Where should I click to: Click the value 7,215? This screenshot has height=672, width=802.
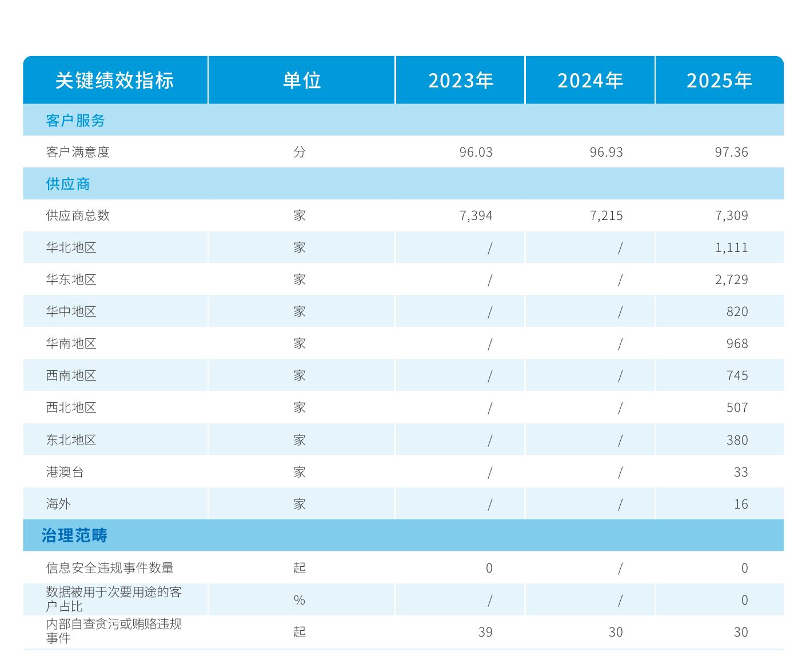tap(607, 215)
